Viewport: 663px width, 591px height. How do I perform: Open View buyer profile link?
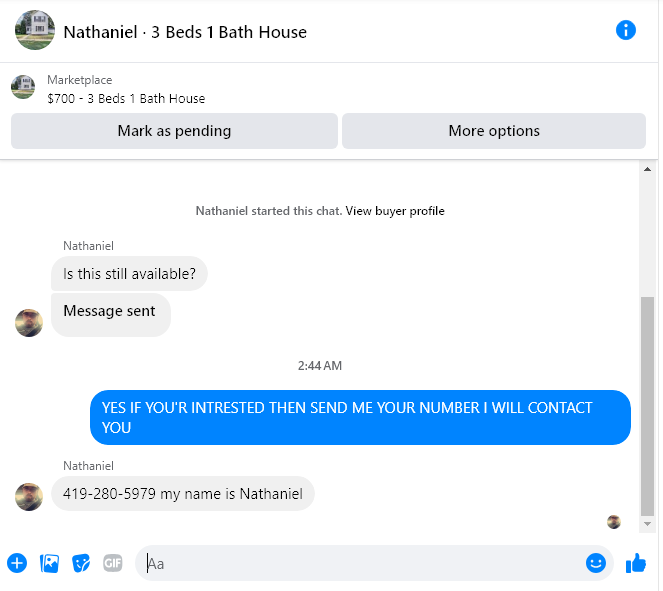coord(397,212)
